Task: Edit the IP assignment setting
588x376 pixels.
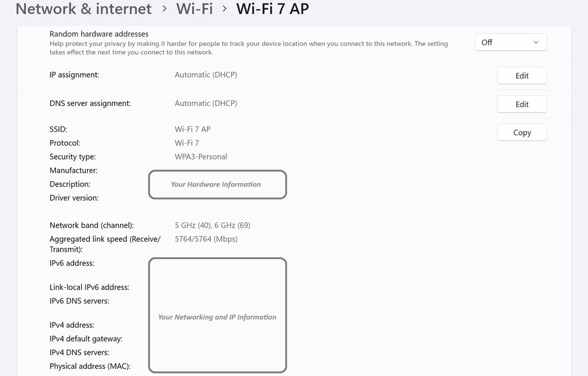Action: 522,76
